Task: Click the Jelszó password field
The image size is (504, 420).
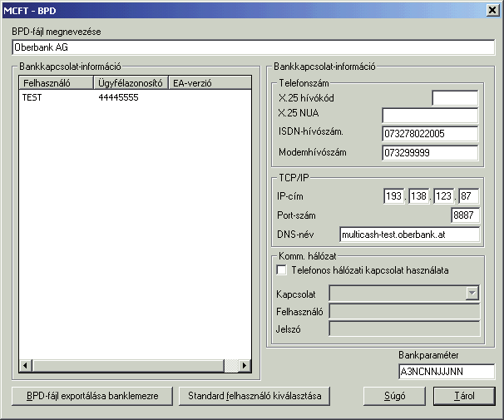Action: pos(404,329)
